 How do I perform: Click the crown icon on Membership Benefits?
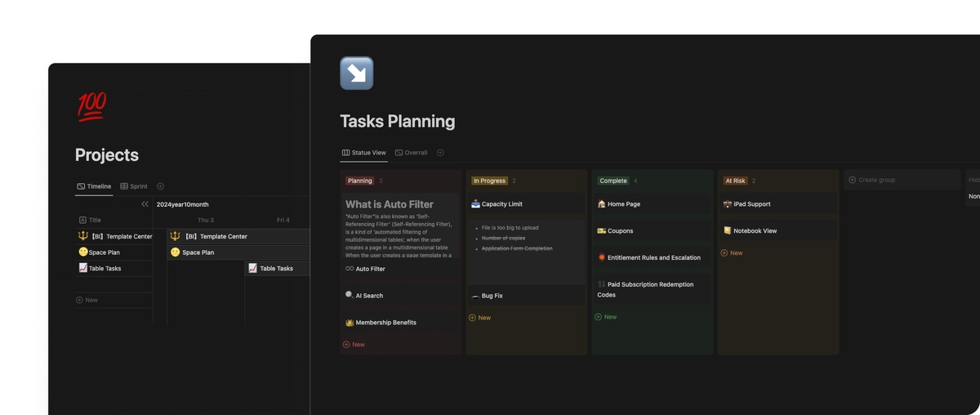[x=350, y=323]
